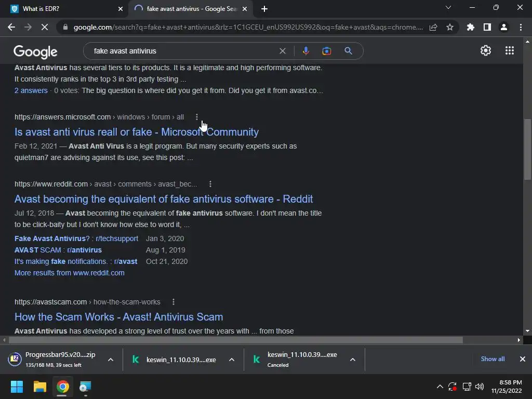Open AVAST SCAM r/antivirus link

click(58, 250)
